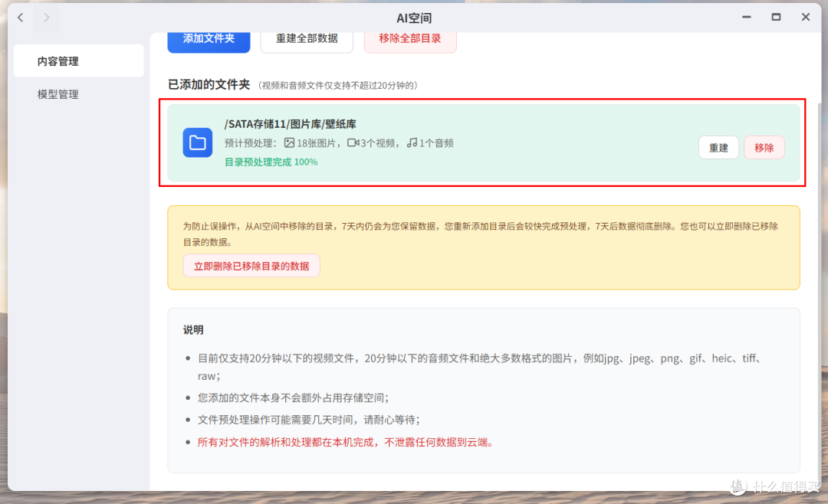Click the 文件预处理操作可能需要几天时间 bullet

tap(308, 420)
